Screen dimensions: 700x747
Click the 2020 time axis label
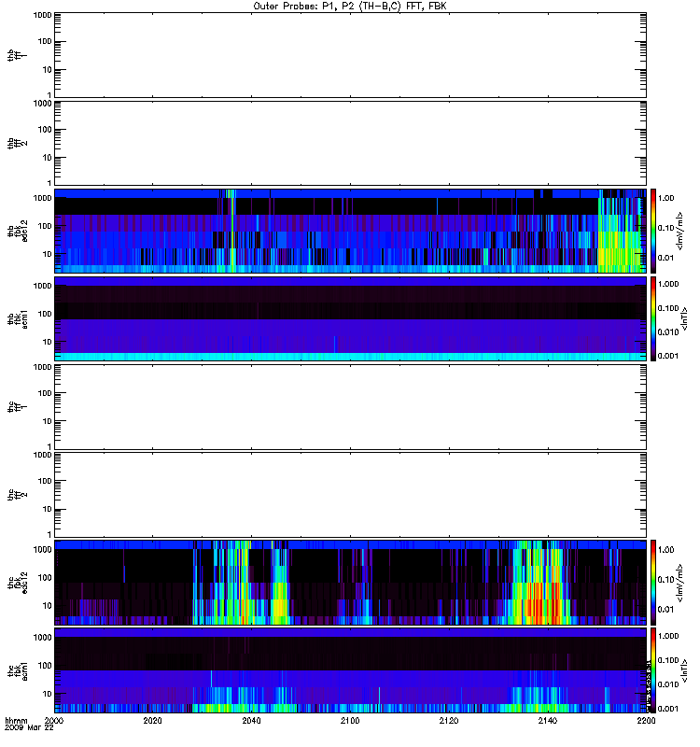pos(152,720)
